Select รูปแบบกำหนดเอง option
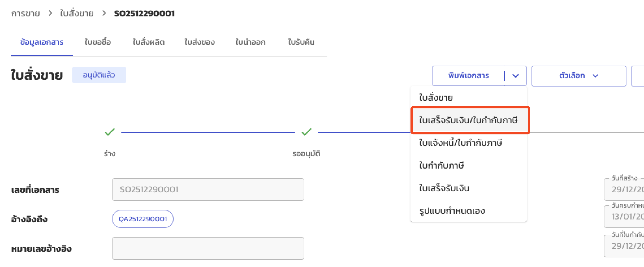This screenshot has width=644, height=267. tap(452, 211)
